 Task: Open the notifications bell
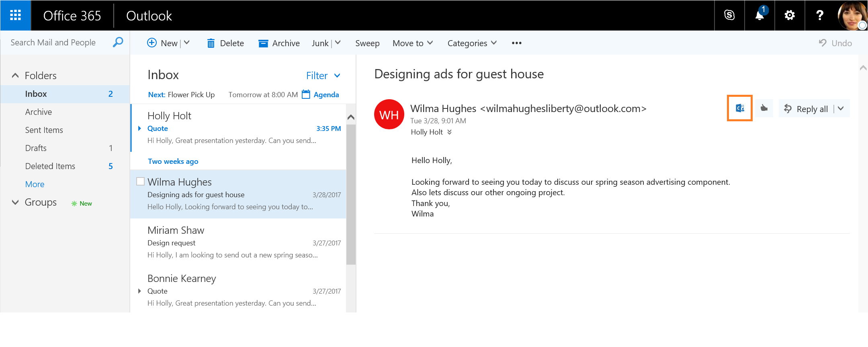759,15
